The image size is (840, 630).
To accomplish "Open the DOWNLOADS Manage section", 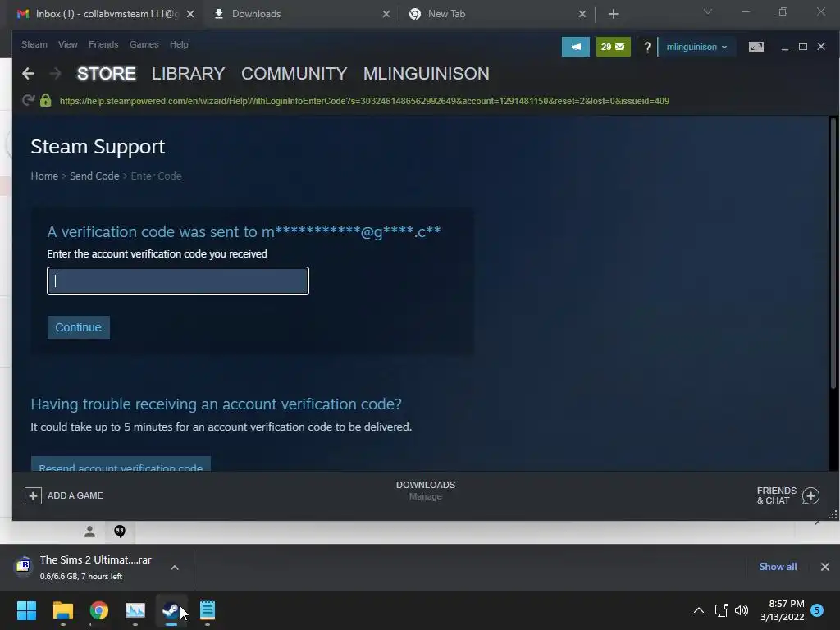I will coord(426,491).
